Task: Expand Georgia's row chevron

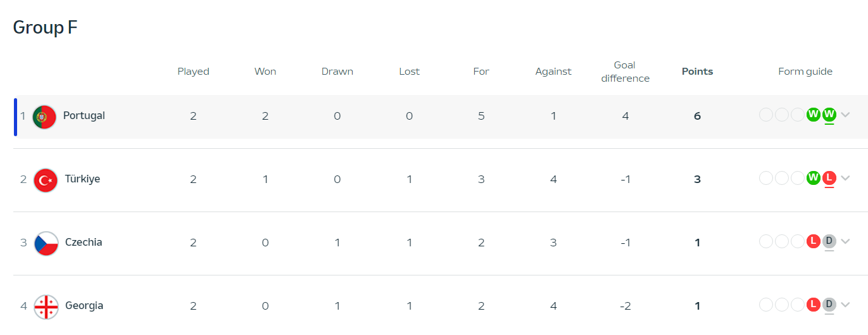Action: [845, 305]
